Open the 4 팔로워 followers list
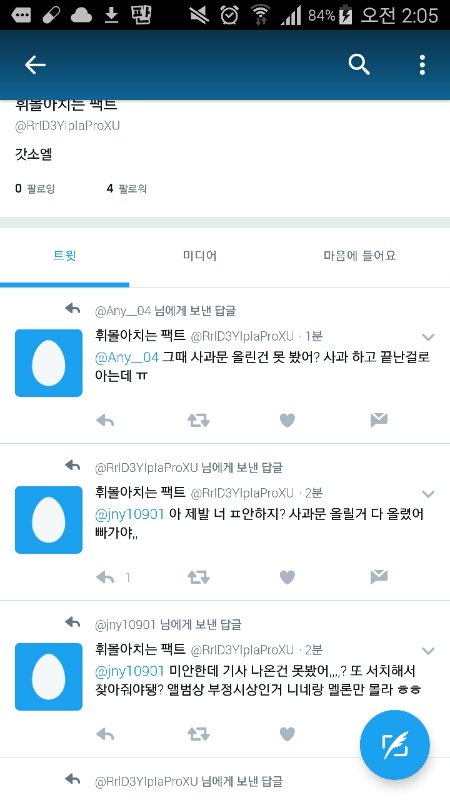450x800 pixels. click(x=127, y=189)
